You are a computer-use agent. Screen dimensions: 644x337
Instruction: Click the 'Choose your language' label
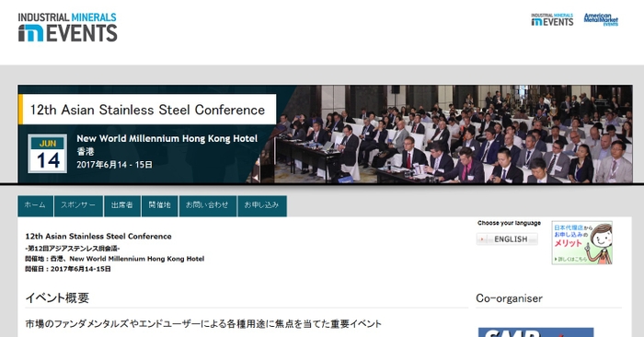[509, 223]
